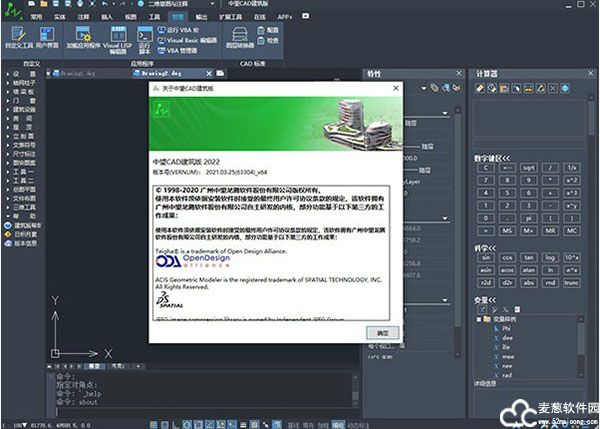Close the Drawing2.dwg document tab
The image size is (600, 429).
click(x=209, y=73)
